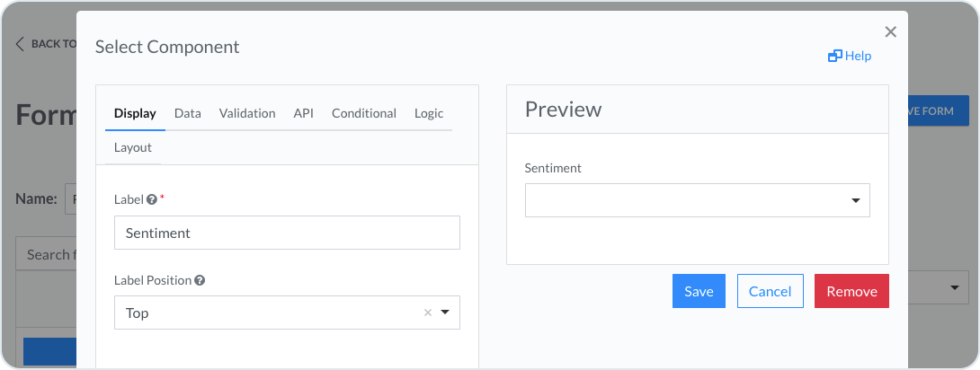Expand the Label Position dropdown arrow

[445, 313]
